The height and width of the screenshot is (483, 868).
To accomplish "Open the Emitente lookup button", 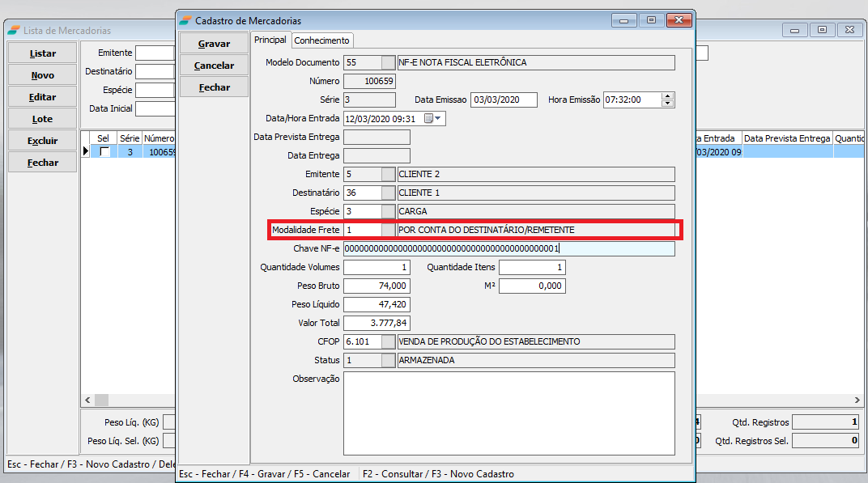I will [389, 174].
